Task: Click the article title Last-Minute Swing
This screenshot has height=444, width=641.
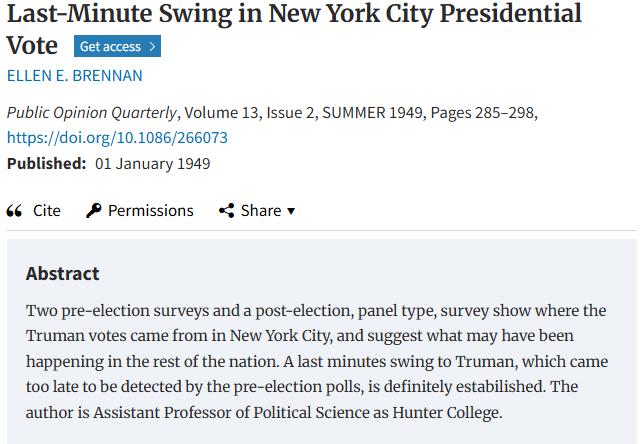Action: click(x=294, y=15)
